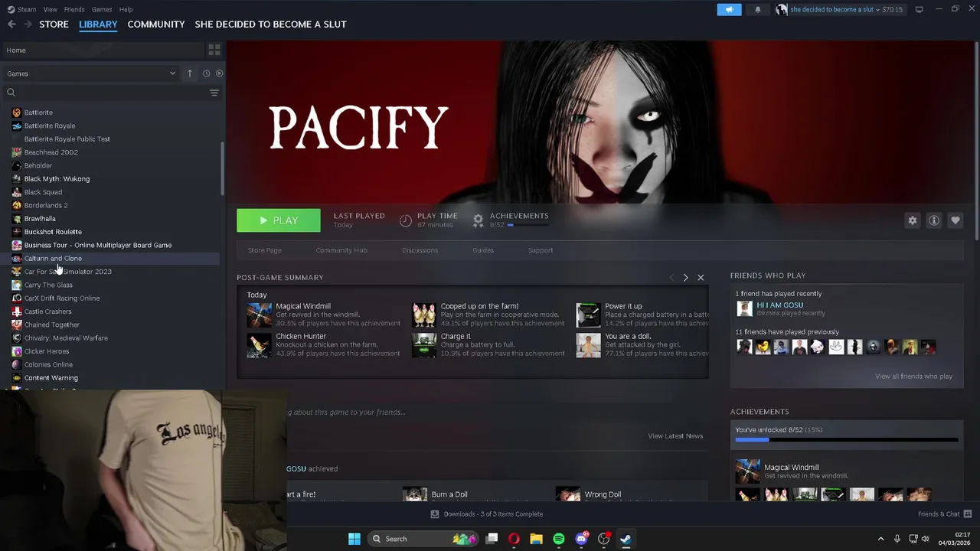Open the Pacify Store Page link
980x551 pixels.
264,250
